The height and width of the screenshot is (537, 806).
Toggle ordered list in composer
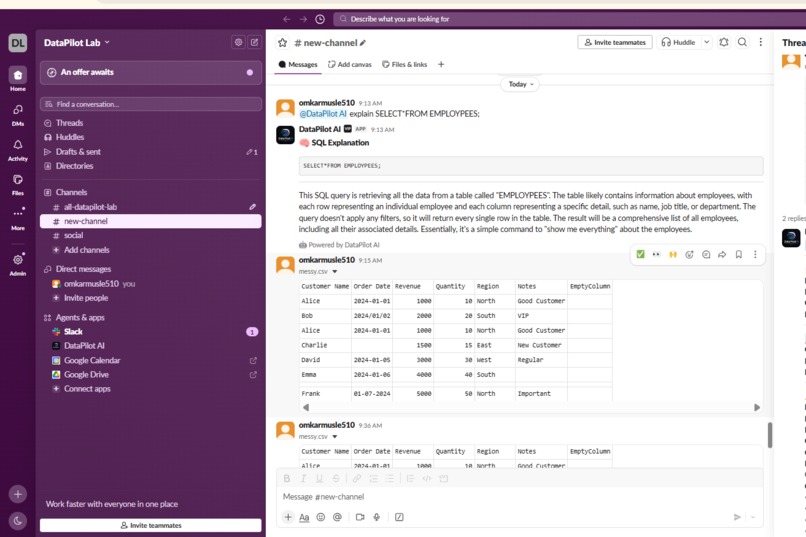click(373, 478)
